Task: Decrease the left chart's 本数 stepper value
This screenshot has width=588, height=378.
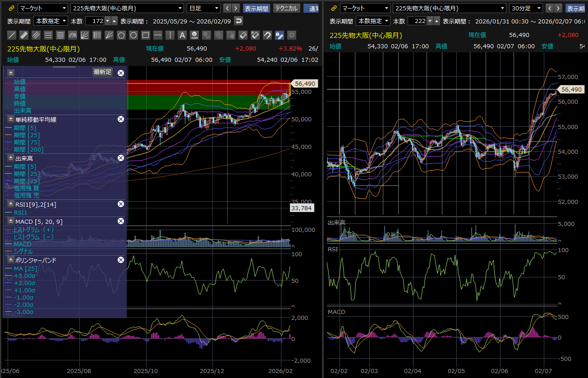Action: tap(107, 21)
